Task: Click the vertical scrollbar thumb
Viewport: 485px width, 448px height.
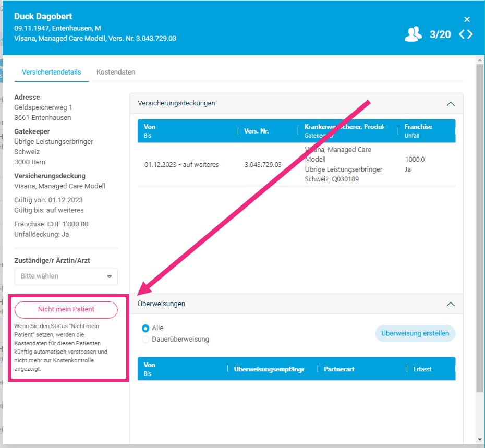Action: tap(479, 228)
